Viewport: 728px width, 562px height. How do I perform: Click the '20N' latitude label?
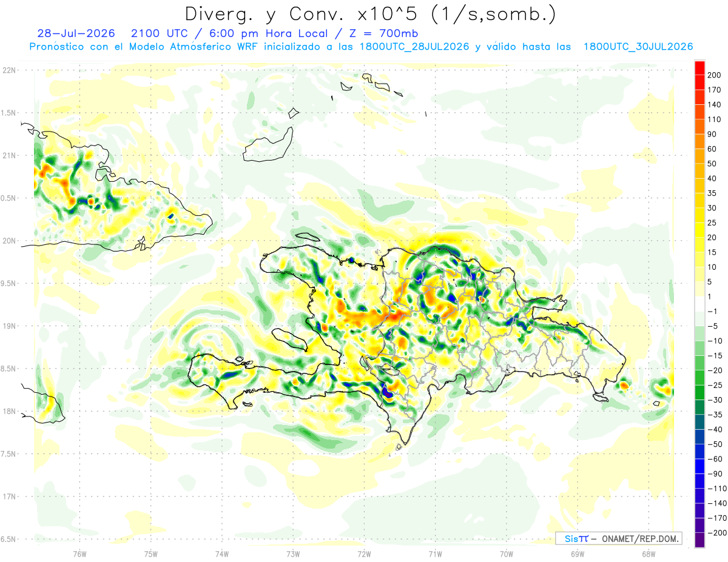[x=9, y=241]
